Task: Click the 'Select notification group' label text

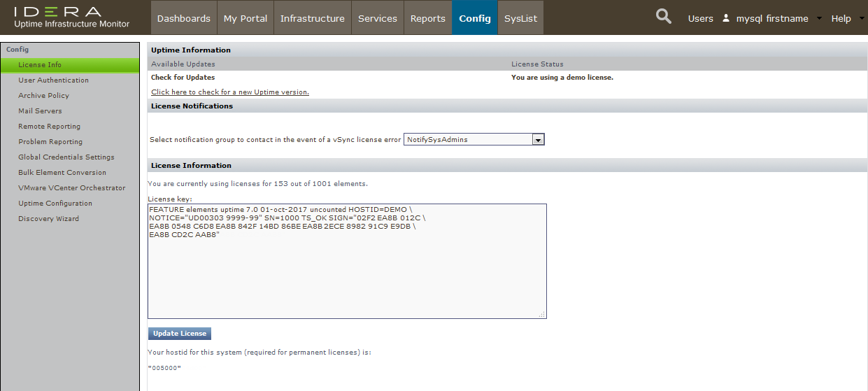Action: click(276, 140)
